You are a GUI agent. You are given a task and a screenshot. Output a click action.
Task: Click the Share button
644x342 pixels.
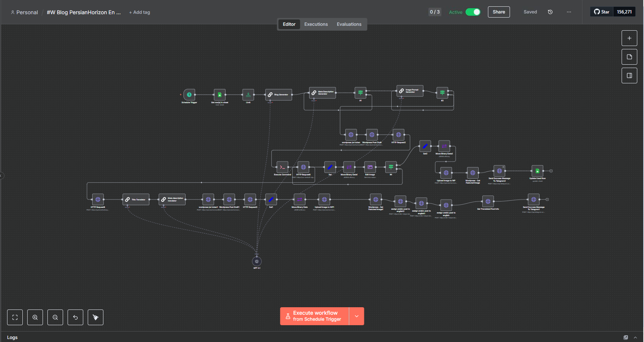coord(499,12)
